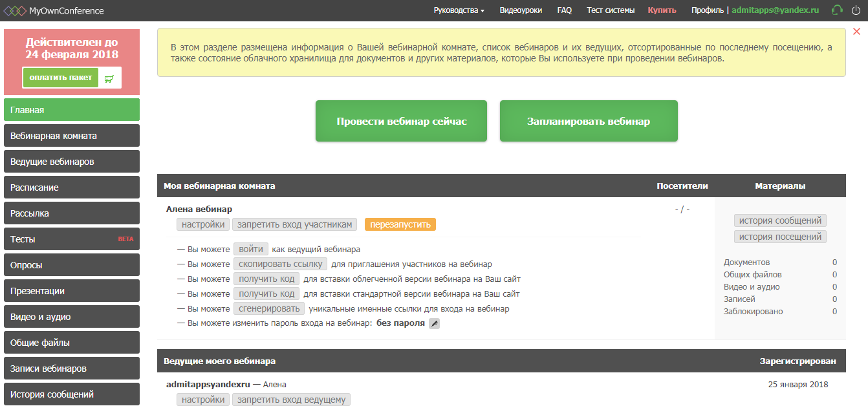The height and width of the screenshot is (406, 868).
Task: Close the yellow info banner
Action: (x=856, y=31)
